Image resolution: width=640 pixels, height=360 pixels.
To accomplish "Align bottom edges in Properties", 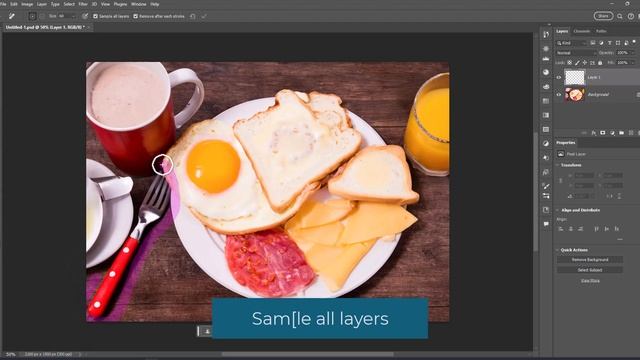I will pos(617,229).
